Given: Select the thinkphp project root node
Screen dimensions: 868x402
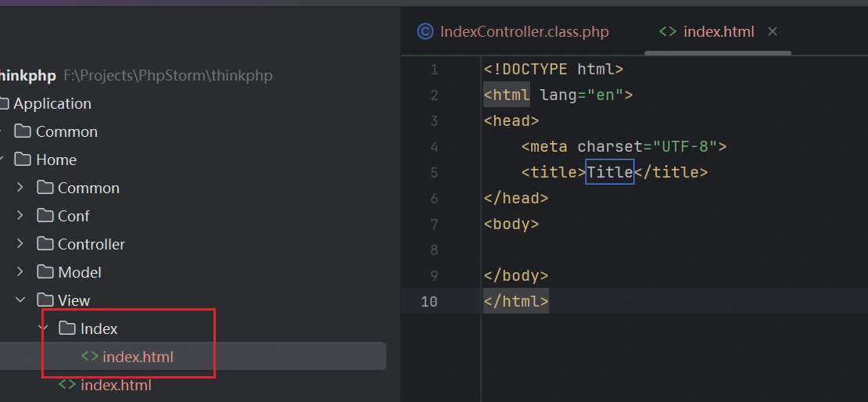Looking at the screenshot, I should pyautogui.click(x=28, y=76).
